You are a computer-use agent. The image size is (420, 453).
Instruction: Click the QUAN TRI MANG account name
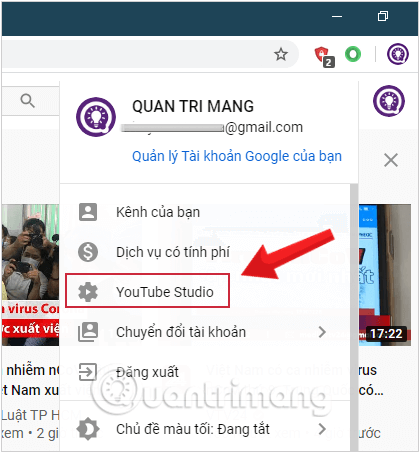(x=193, y=106)
